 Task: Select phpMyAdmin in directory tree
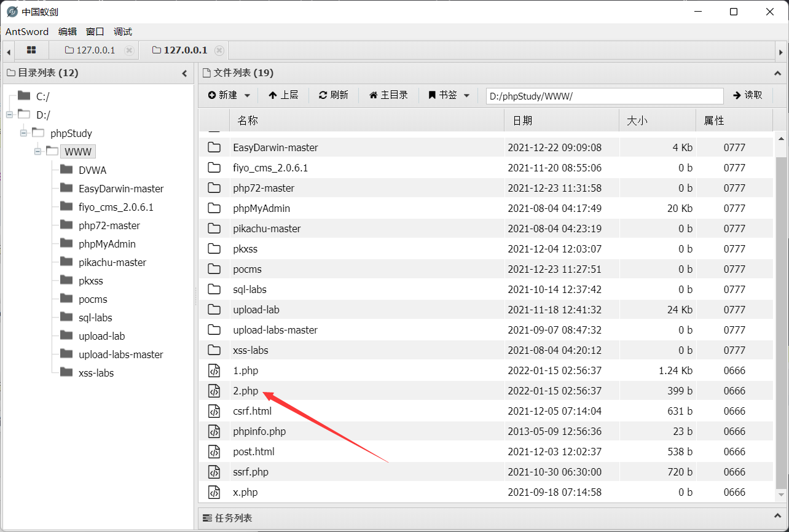[x=107, y=244]
